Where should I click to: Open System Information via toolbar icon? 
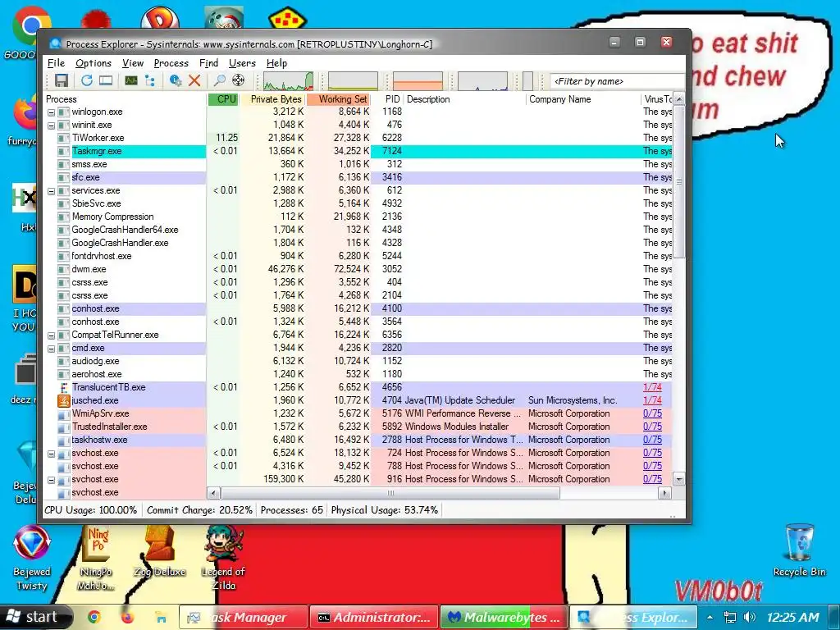coord(130,81)
